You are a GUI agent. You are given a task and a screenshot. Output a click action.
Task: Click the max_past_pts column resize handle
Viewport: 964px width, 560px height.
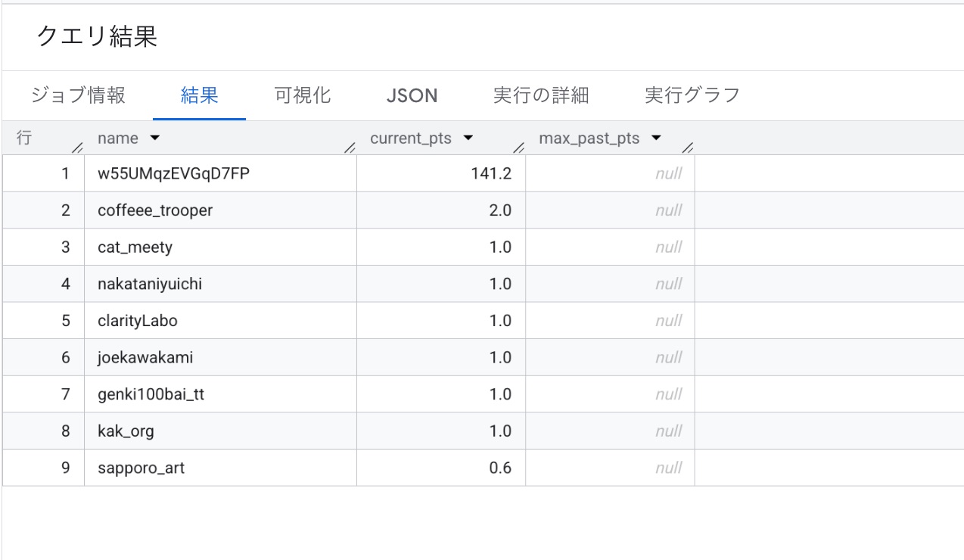pos(687,148)
